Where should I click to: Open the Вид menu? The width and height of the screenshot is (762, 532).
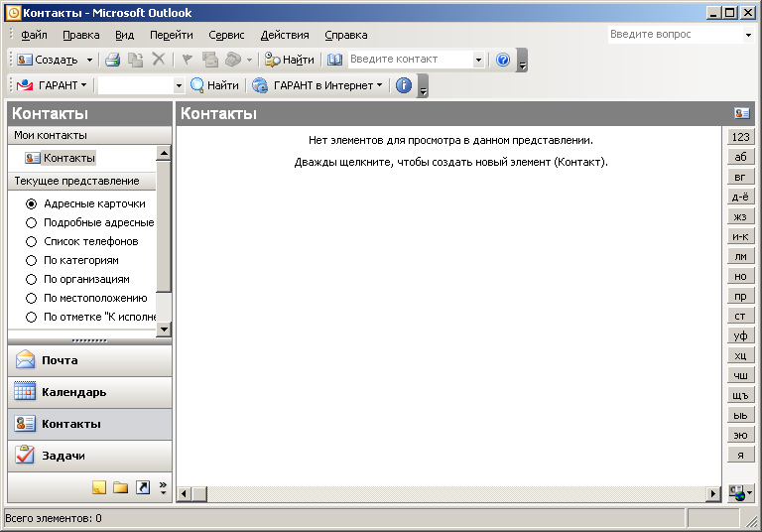(x=124, y=35)
